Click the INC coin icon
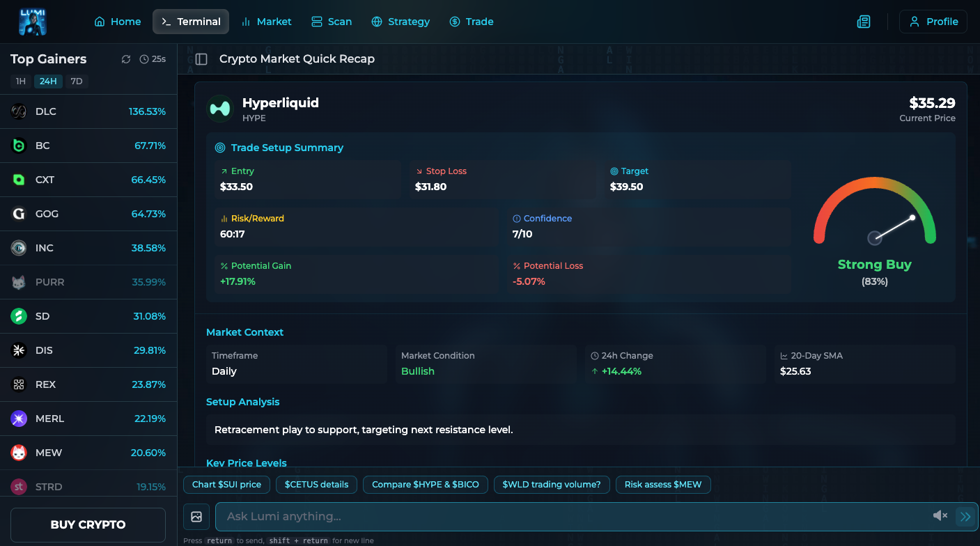980x546 pixels. (x=19, y=248)
